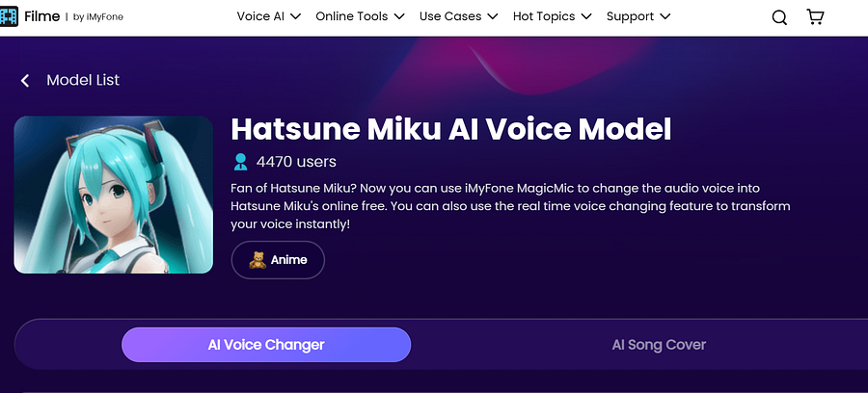
Task: Open the Model List link
Action: (x=83, y=80)
